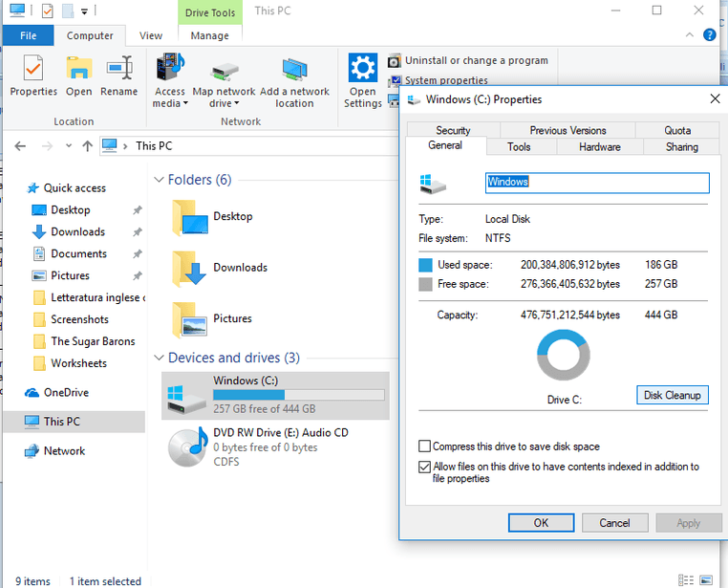Click the This PC address bar
Screen dimensions: 728x588
tap(250, 146)
